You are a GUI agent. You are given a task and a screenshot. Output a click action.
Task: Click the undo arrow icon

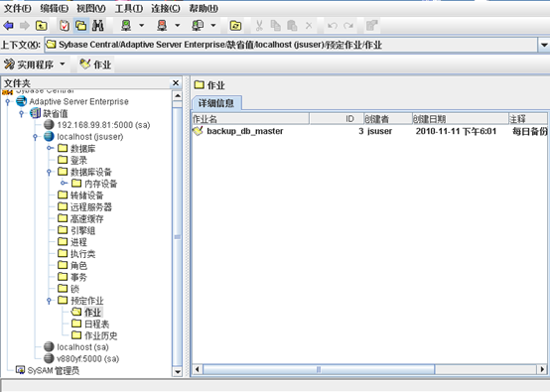[x=333, y=26]
